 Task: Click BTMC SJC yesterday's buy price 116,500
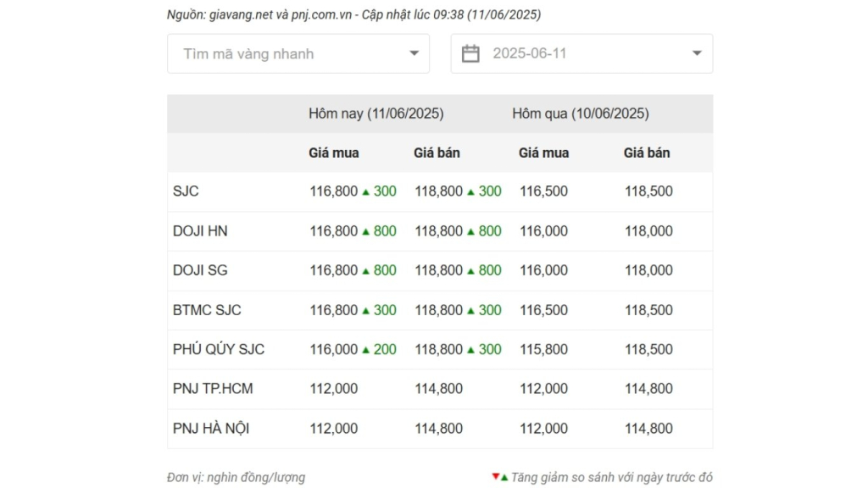[543, 310]
